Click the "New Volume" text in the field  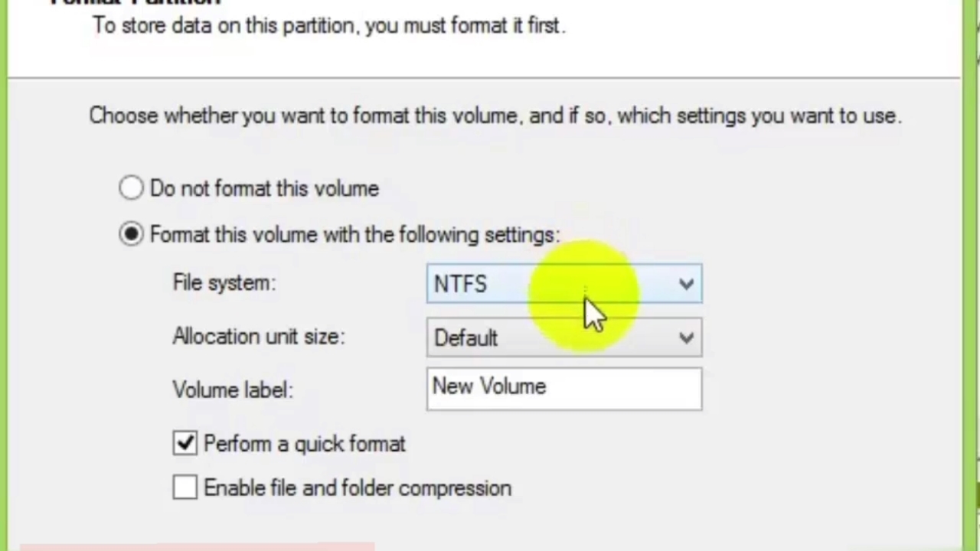[x=489, y=387]
